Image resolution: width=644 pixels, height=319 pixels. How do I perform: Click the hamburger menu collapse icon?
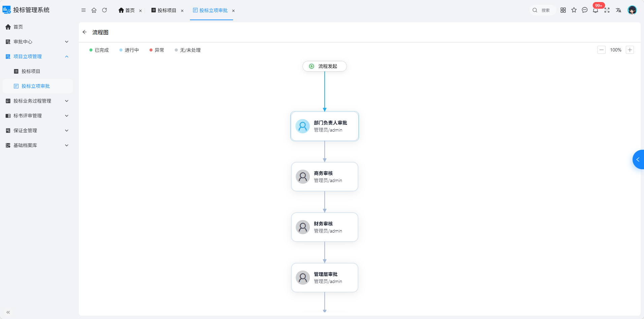(x=84, y=10)
